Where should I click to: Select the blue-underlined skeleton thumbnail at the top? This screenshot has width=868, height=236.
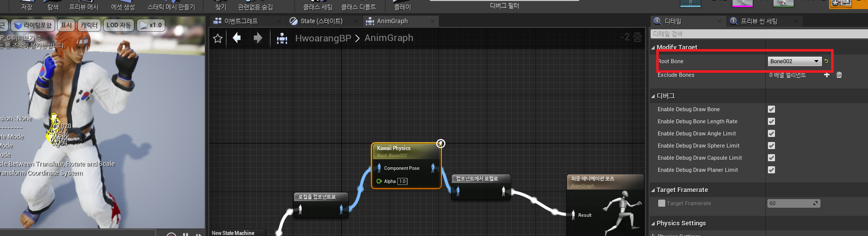(691, 3)
